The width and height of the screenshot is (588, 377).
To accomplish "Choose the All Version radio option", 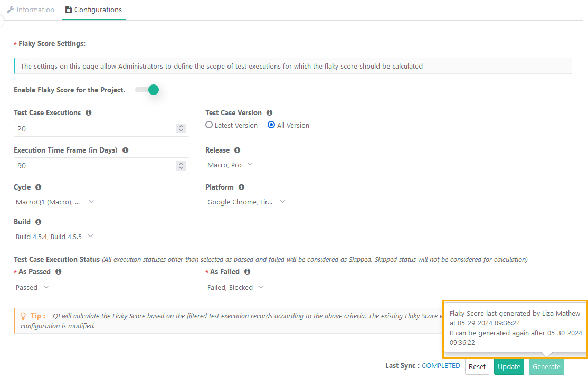I will point(271,125).
